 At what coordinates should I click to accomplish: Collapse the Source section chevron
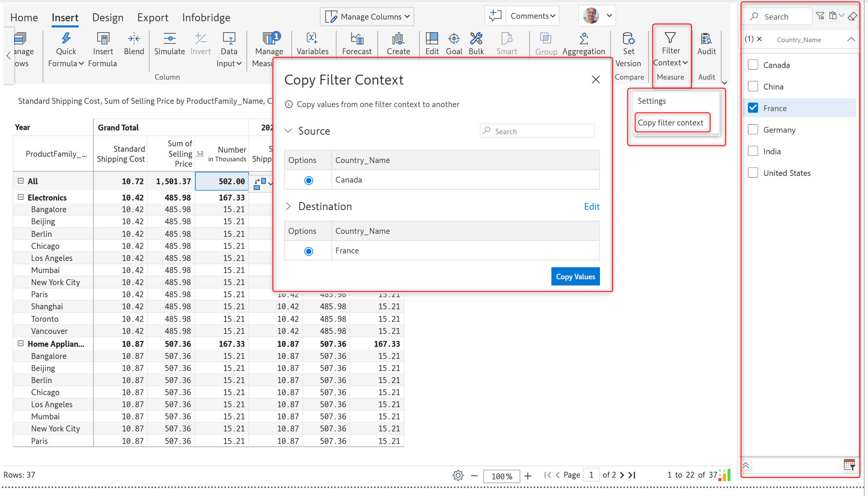[288, 131]
